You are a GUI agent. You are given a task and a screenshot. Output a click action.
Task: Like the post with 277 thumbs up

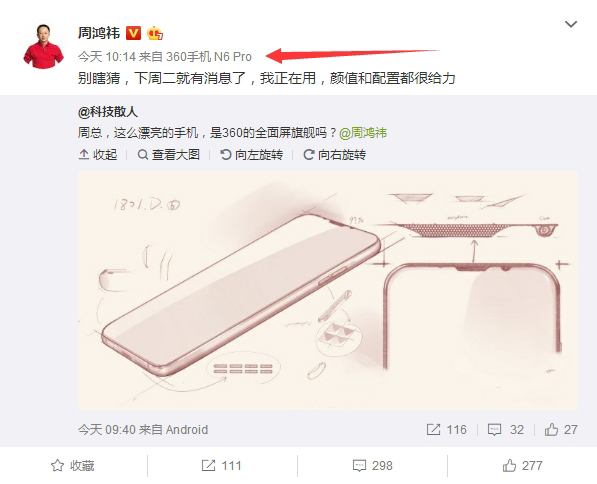tap(522, 465)
